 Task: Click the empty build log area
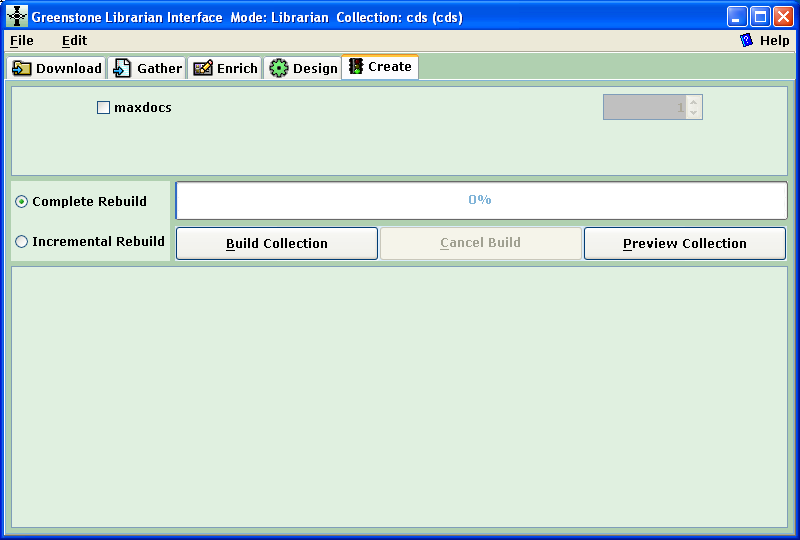point(399,396)
